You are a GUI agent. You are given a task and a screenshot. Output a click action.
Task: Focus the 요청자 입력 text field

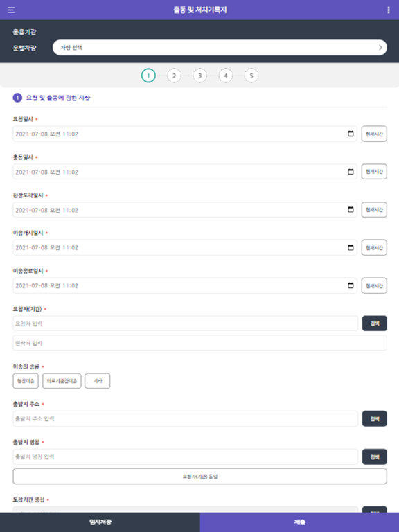[185, 323]
